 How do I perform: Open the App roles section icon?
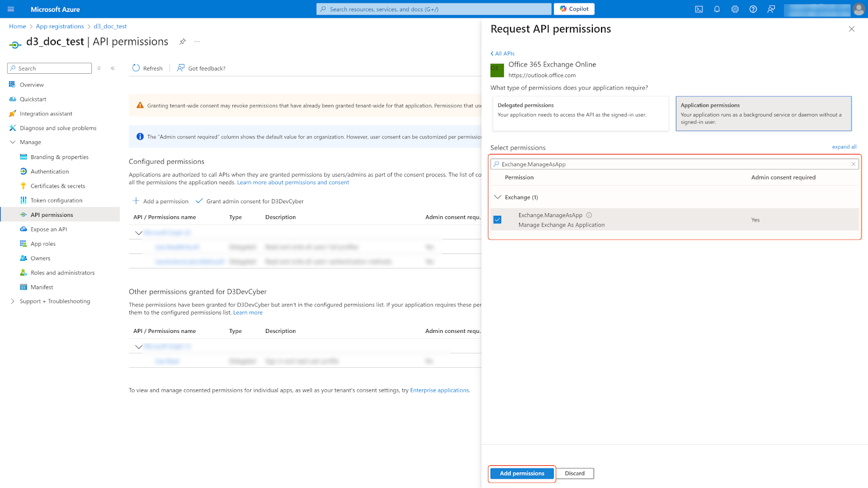pyautogui.click(x=22, y=243)
